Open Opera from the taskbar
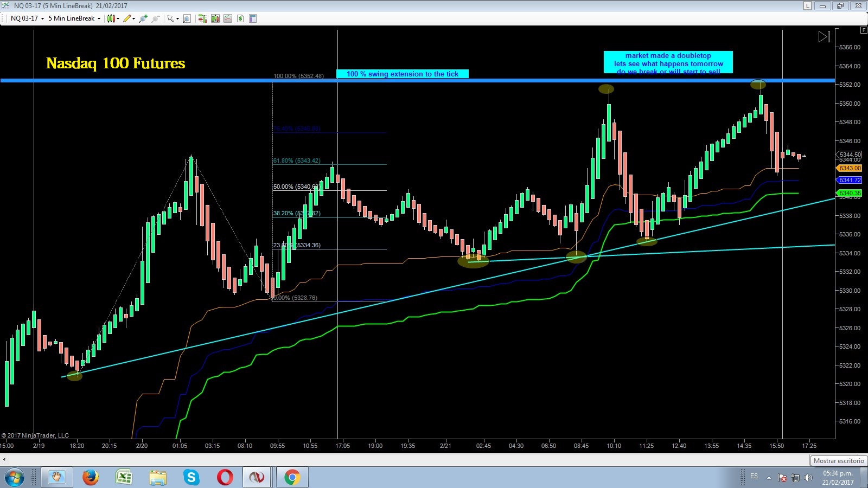Viewport: 868px width, 488px height. pyautogui.click(x=225, y=478)
